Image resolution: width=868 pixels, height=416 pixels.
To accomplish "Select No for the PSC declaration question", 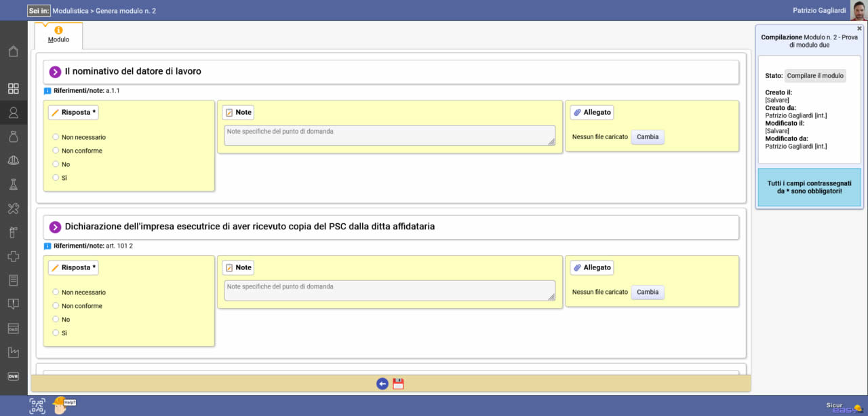I will pos(56,319).
